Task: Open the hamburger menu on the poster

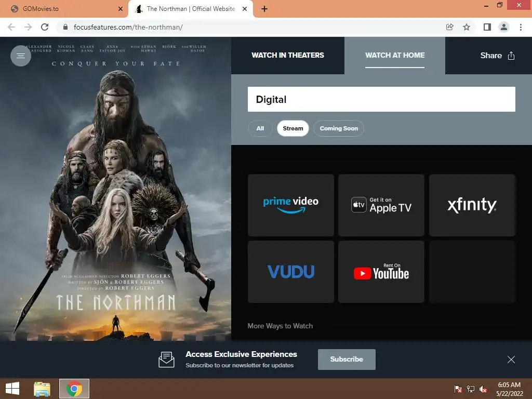Action: 21,56
